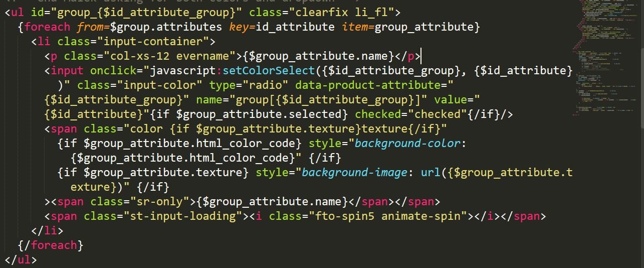Click the italic background-color property
Viewport: 644px width, 268px height.
point(407,144)
